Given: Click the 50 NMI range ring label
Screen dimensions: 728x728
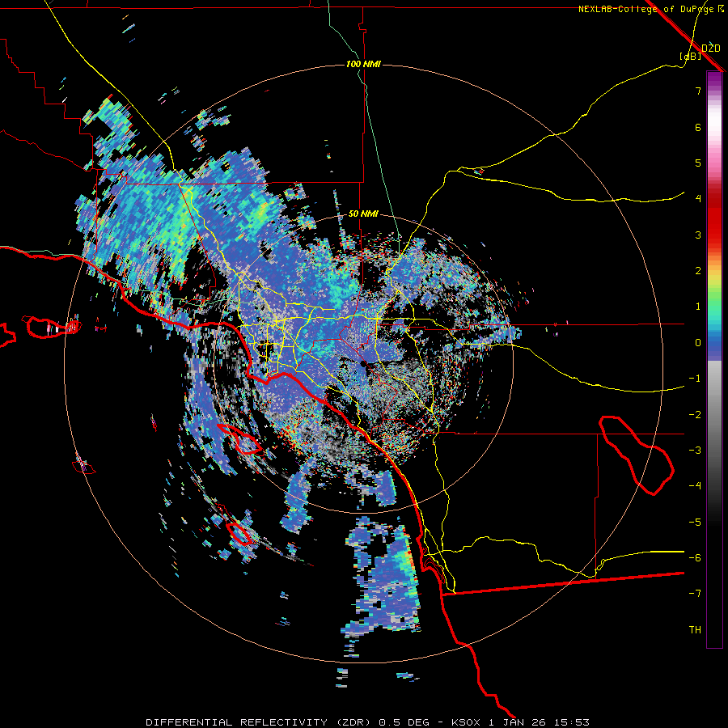Looking at the screenshot, I should 363,214.
